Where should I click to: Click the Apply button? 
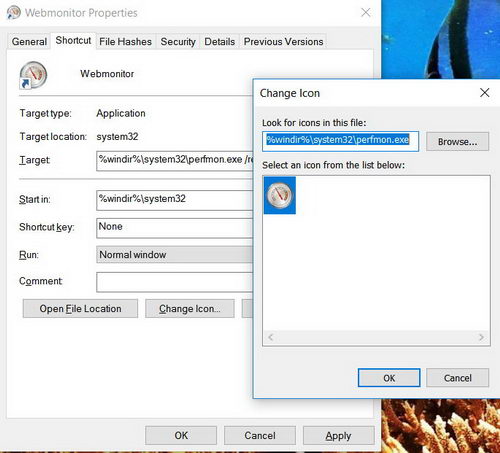pyautogui.click(x=338, y=436)
